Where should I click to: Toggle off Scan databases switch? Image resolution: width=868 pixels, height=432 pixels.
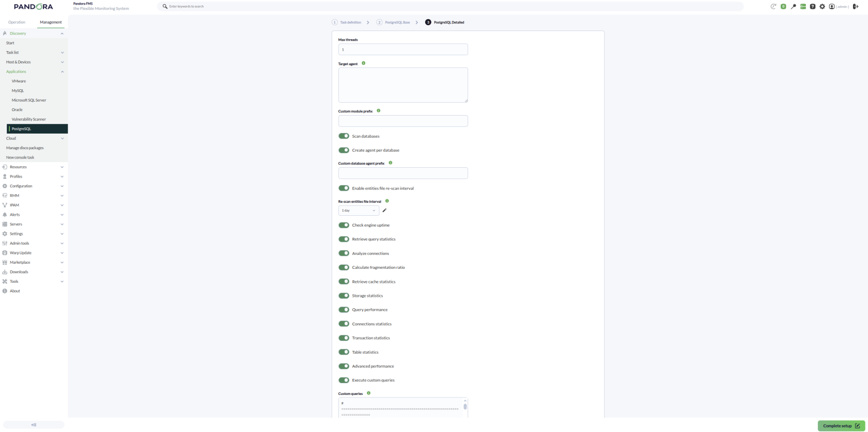pos(344,136)
